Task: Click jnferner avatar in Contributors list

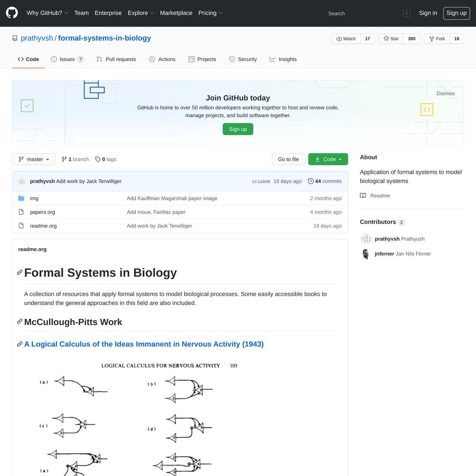Action: coord(366,254)
